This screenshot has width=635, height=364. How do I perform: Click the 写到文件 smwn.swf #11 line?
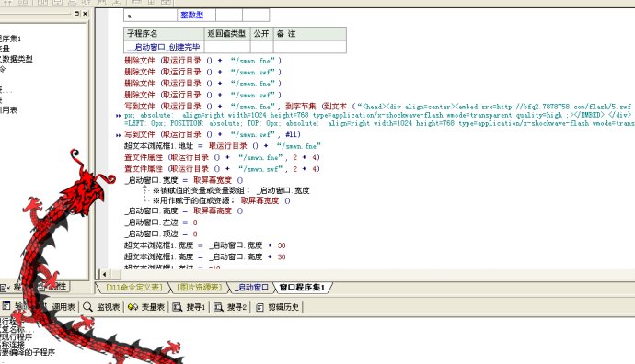click(x=213, y=134)
